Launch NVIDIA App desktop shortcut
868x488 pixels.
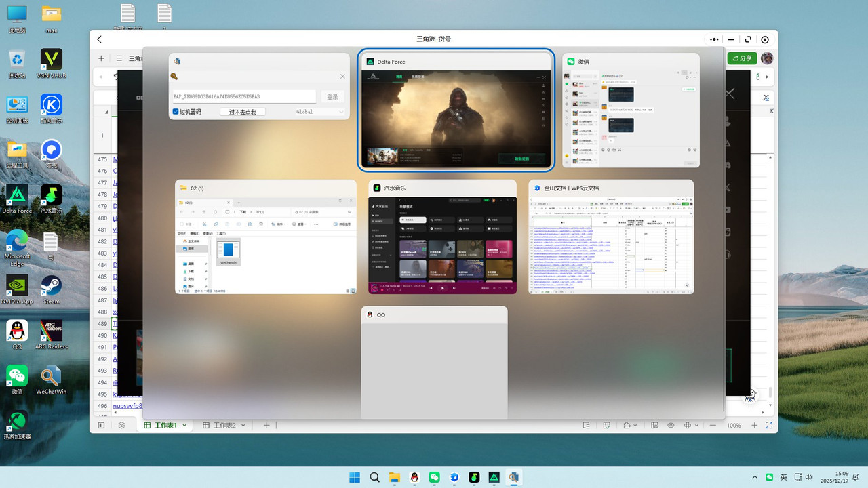[x=17, y=290]
